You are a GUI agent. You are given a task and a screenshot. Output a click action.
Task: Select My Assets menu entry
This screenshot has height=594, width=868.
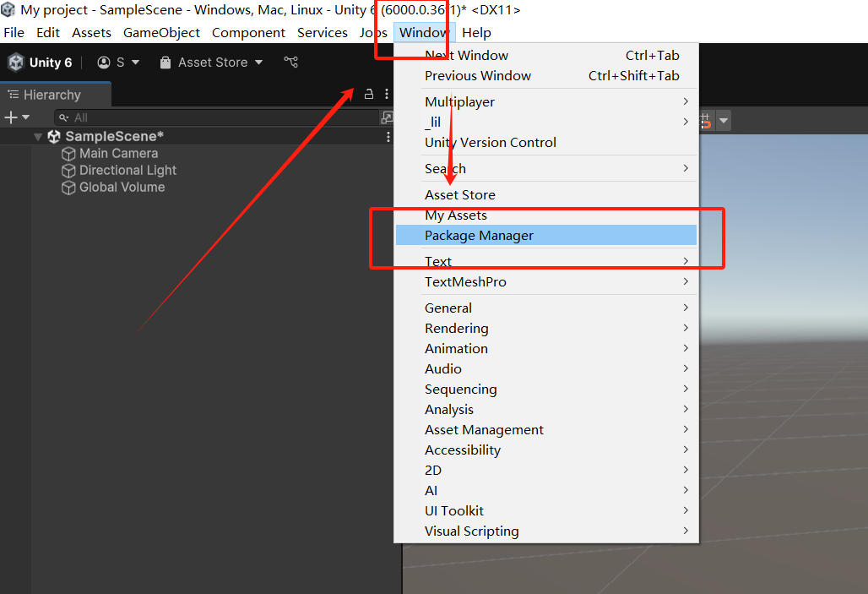click(x=546, y=215)
